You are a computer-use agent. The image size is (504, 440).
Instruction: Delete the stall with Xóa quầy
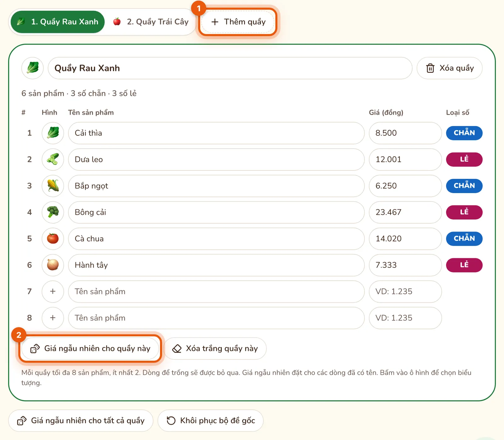pyautogui.click(x=450, y=68)
